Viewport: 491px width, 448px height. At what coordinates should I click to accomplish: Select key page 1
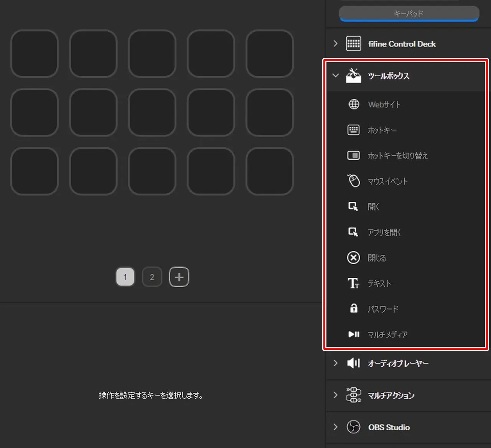(x=125, y=277)
